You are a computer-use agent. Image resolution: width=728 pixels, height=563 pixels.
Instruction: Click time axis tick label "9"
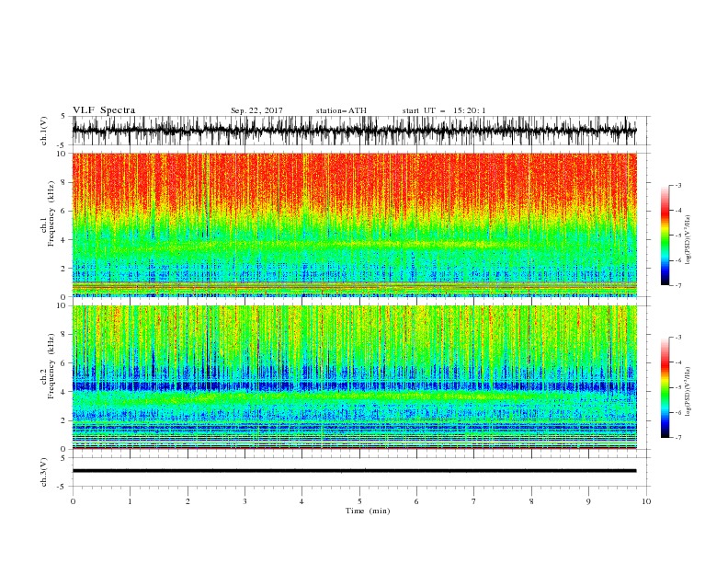(588, 501)
